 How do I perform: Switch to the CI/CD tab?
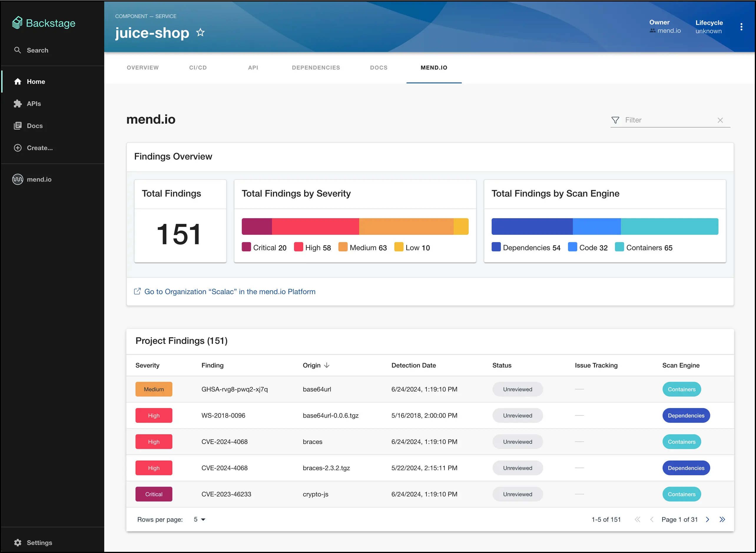tap(198, 68)
